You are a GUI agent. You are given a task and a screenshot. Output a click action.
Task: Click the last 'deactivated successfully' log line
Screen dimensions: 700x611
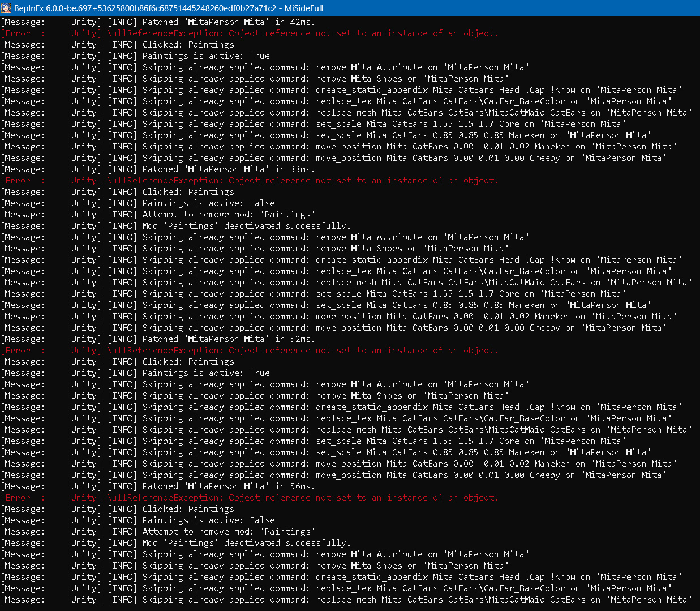click(x=246, y=543)
